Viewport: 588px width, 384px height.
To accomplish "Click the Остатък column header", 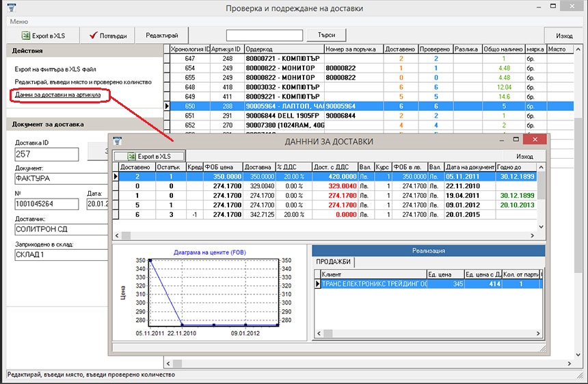I will [171, 167].
